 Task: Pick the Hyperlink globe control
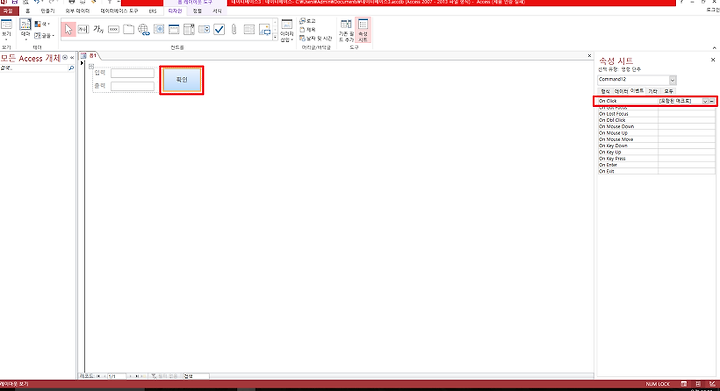coord(144,29)
